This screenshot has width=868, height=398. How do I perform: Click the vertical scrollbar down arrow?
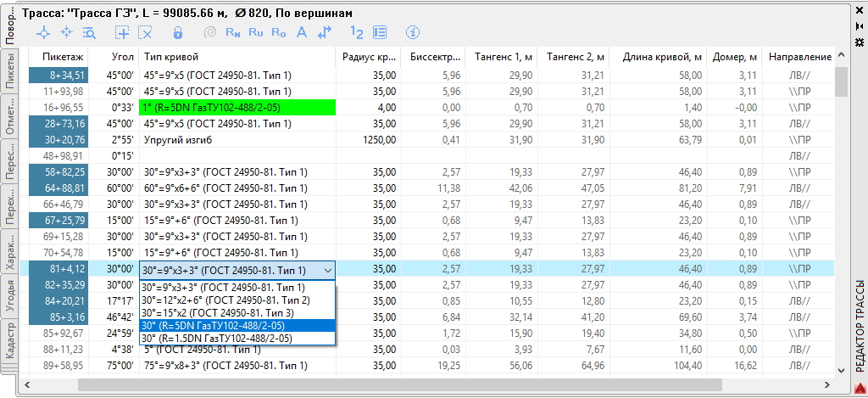(842, 370)
